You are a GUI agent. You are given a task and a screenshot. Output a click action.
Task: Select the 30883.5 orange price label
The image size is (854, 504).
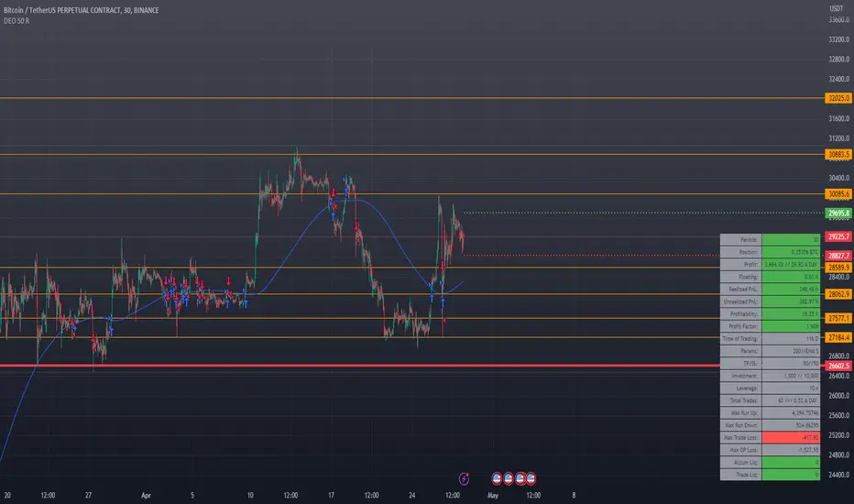pyautogui.click(x=838, y=154)
